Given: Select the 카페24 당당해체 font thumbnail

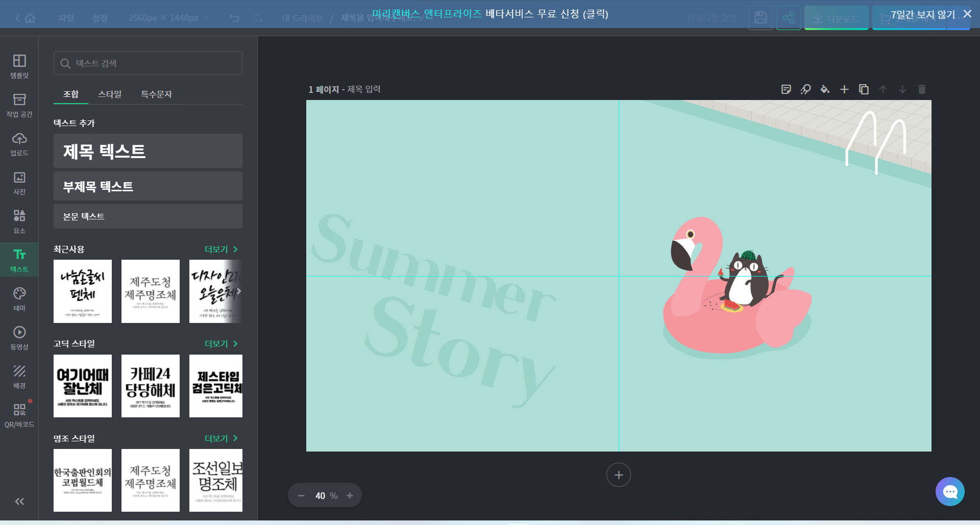Looking at the screenshot, I should point(151,386).
